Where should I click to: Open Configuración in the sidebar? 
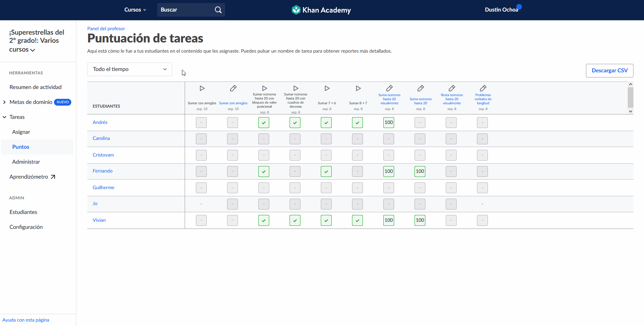click(x=26, y=227)
